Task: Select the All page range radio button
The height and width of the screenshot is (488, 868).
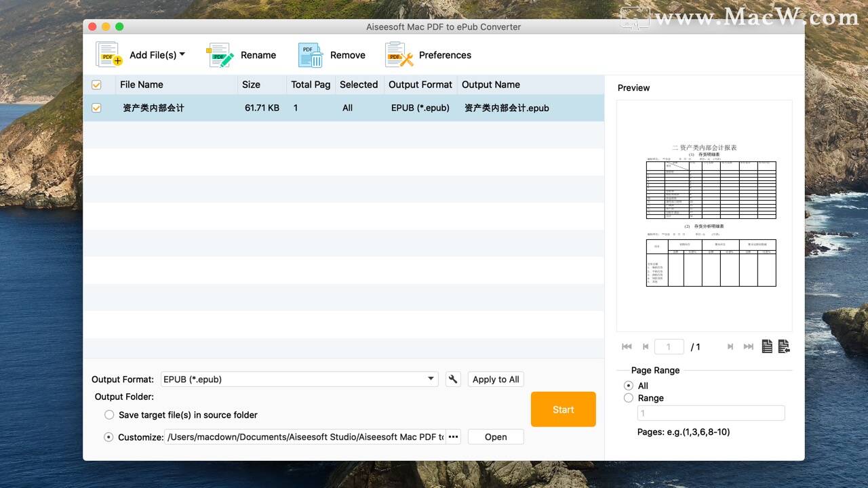Action: [629, 386]
